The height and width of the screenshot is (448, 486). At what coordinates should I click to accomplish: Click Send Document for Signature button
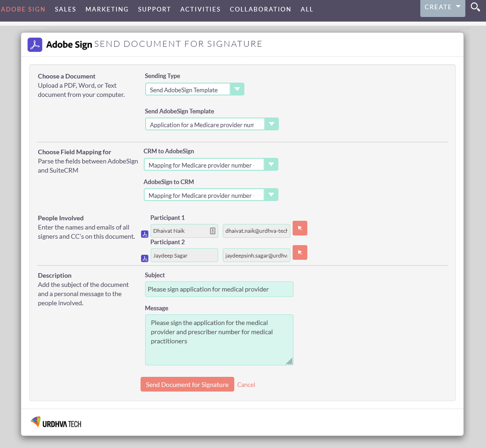[187, 385]
